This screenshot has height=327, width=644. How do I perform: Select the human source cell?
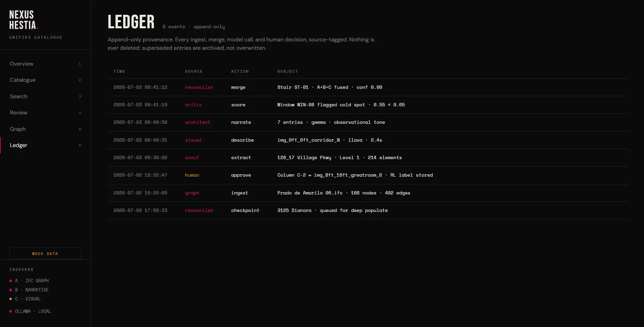point(192,175)
